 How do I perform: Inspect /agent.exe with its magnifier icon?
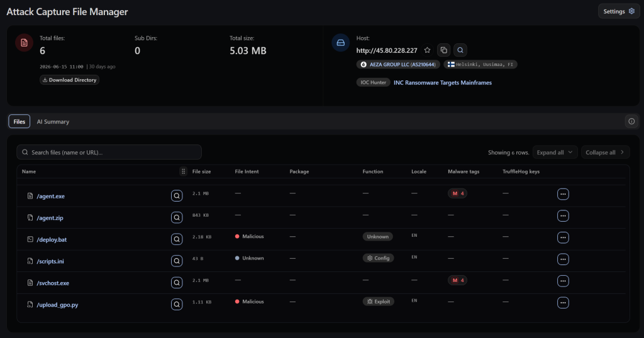pos(177,195)
